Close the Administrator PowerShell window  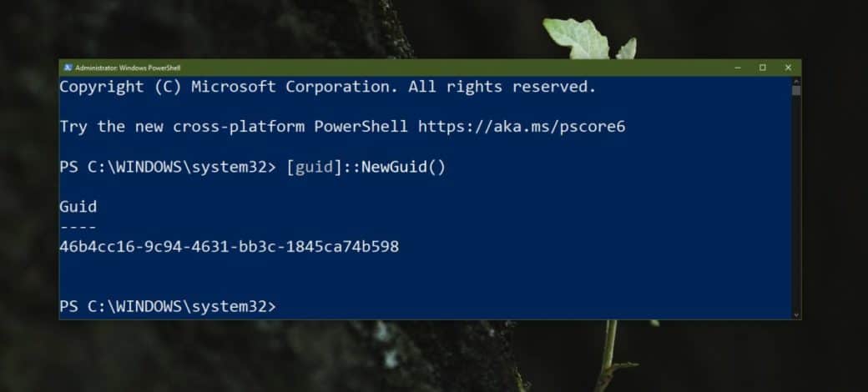(x=788, y=68)
